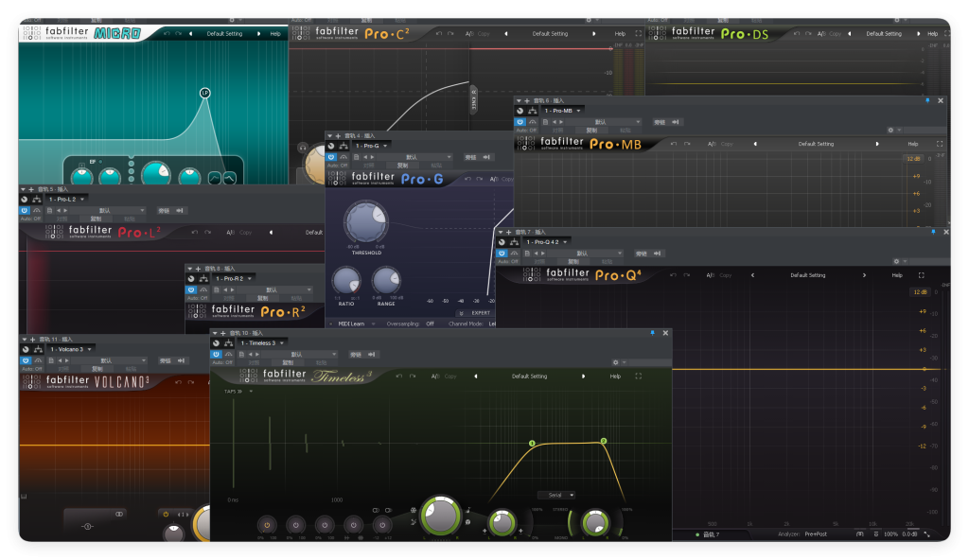Click the 12 dB display range button in Pro-Q 4
969x560 pixels.
click(x=920, y=291)
